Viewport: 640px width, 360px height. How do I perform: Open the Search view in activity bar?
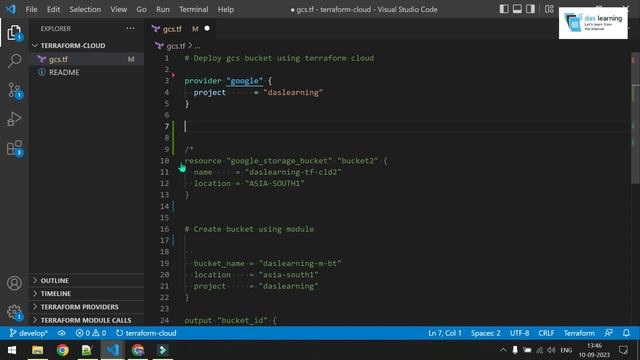(x=14, y=61)
